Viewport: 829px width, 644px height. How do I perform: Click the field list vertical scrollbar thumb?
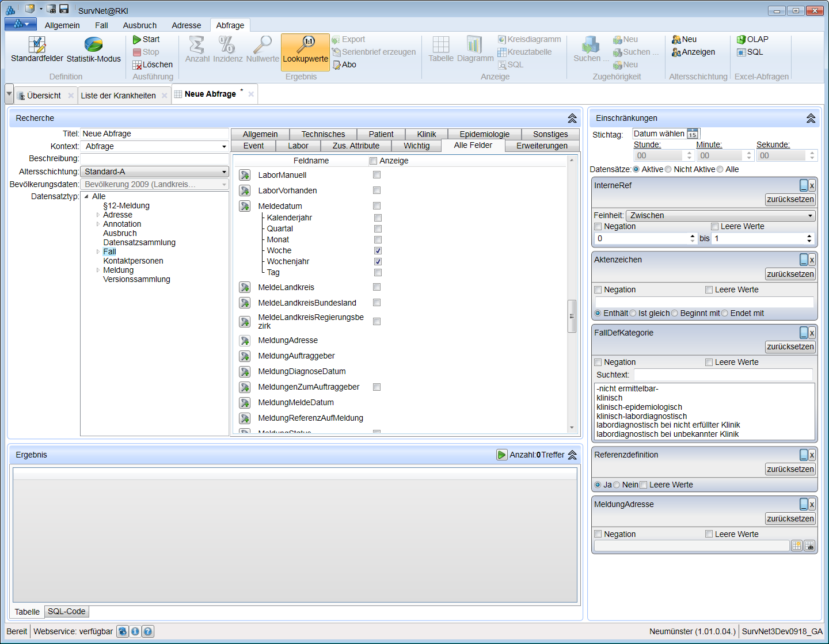coord(572,316)
